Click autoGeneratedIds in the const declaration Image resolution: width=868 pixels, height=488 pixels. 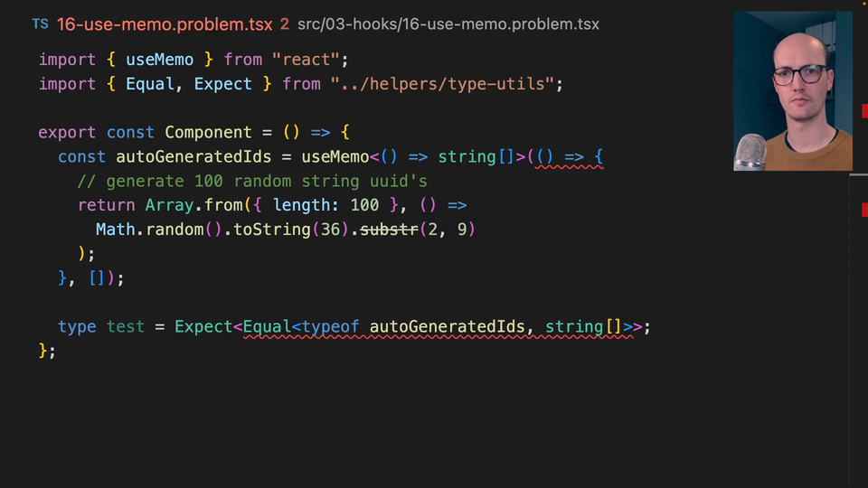pyautogui.click(x=193, y=156)
